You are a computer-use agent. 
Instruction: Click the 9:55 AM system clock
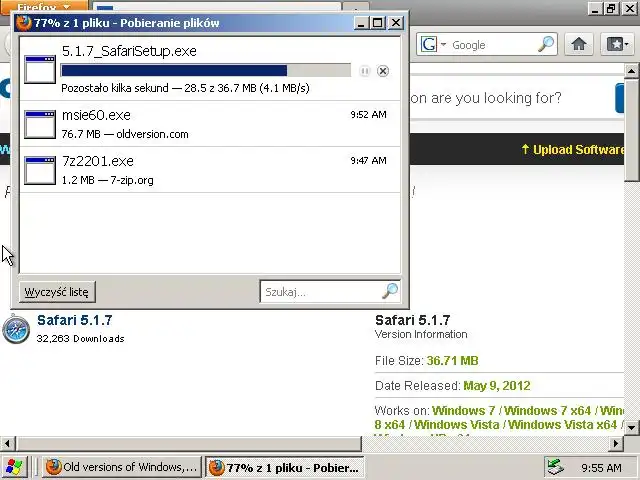coord(601,468)
